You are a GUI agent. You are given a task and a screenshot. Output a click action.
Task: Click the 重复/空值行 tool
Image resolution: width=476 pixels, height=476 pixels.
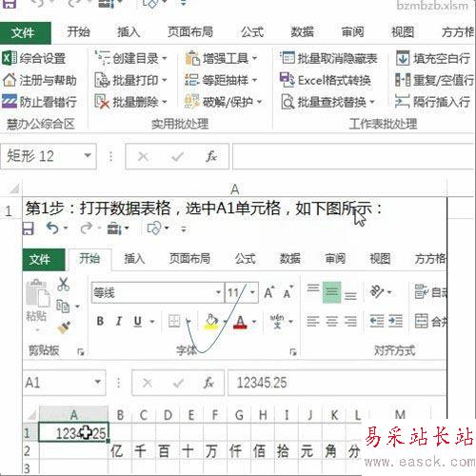click(434, 80)
